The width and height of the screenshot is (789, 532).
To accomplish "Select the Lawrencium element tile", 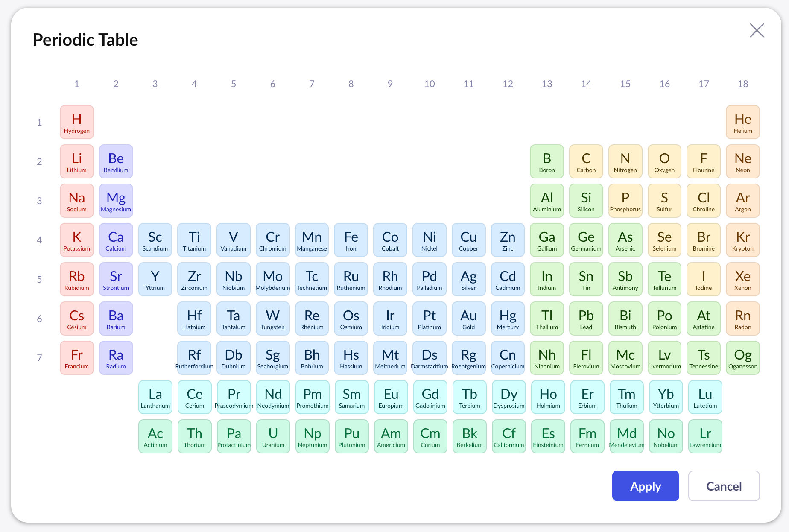I will pos(705,436).
